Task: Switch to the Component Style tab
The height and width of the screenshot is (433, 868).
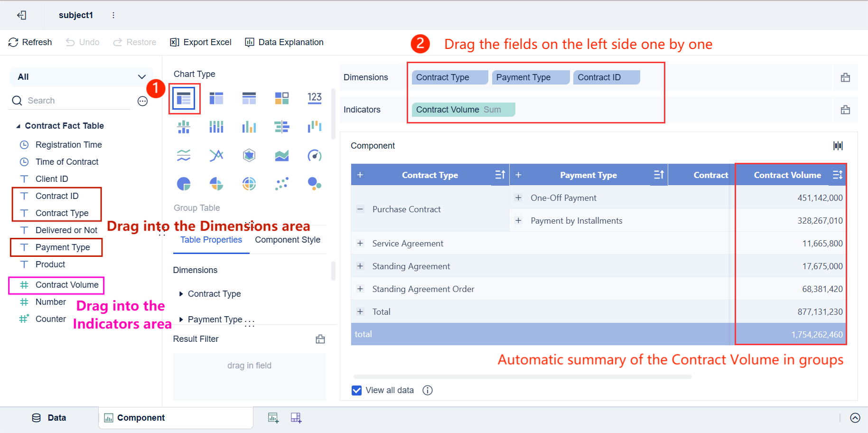Action: point(288,240)
